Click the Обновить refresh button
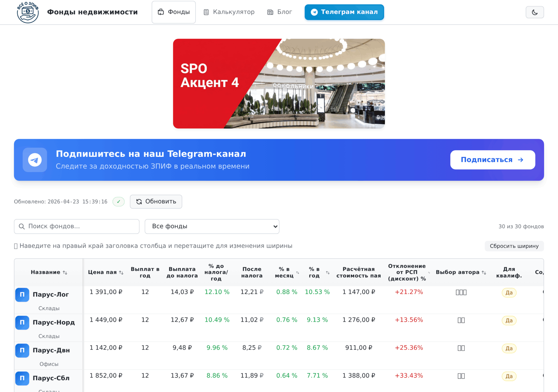The width and height of the screenshot is (558, 392). [156, 202]
